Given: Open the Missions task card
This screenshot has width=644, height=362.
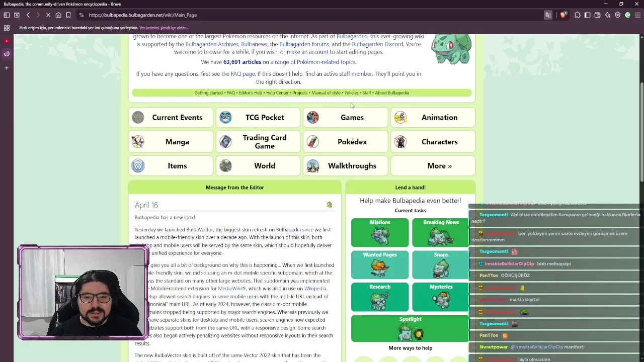Looking at the screenshot, I should click(x=380, y=232).
